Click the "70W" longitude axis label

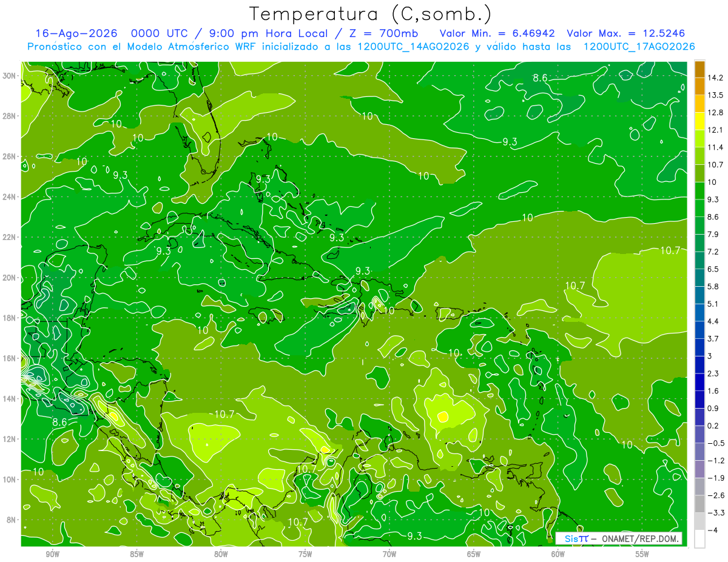[389, 554]
